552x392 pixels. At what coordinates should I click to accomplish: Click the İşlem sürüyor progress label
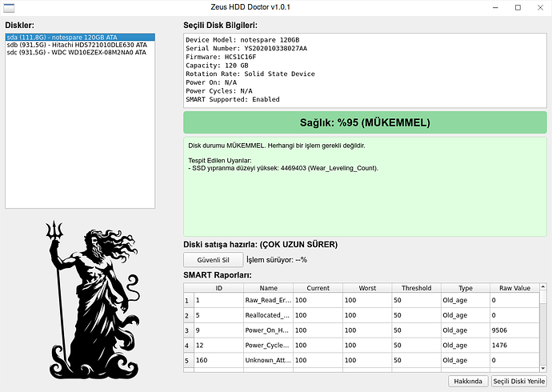click(277, 260)
